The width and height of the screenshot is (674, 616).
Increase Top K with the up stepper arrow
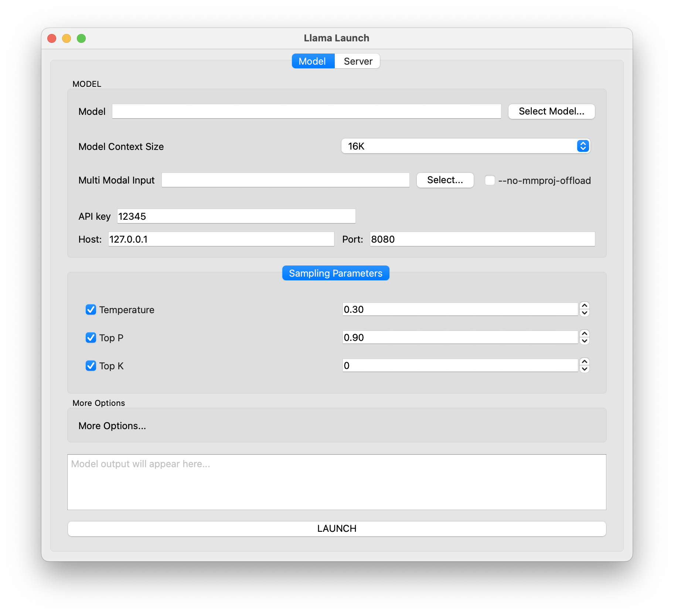(584, 362)
